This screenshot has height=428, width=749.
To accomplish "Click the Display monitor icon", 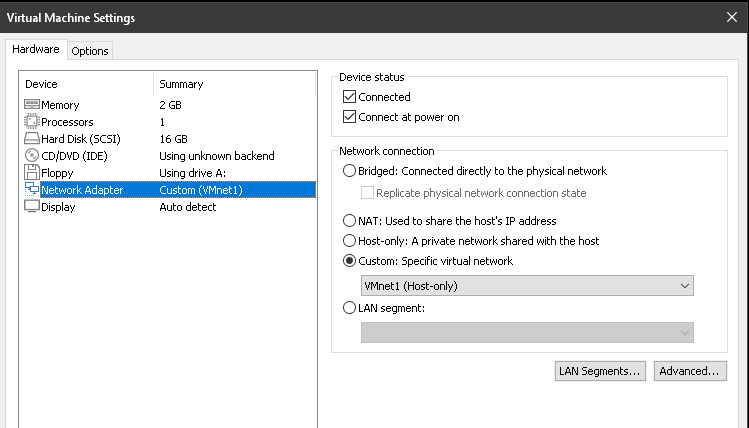I will click(x=32, y=206).
